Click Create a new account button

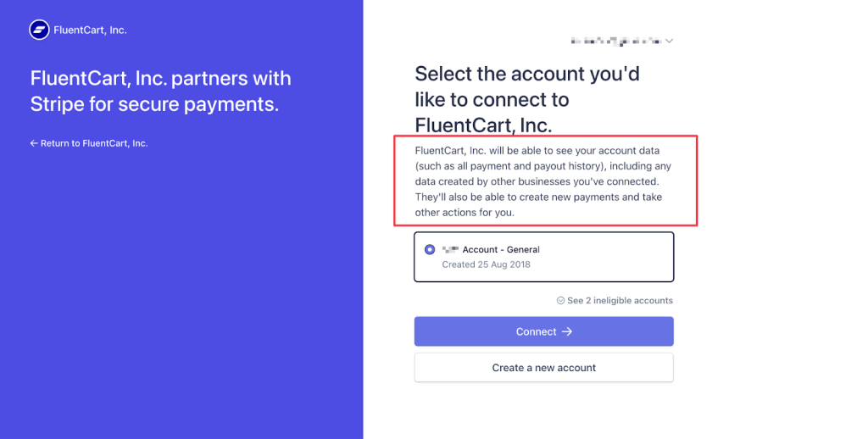pos(543,368)
